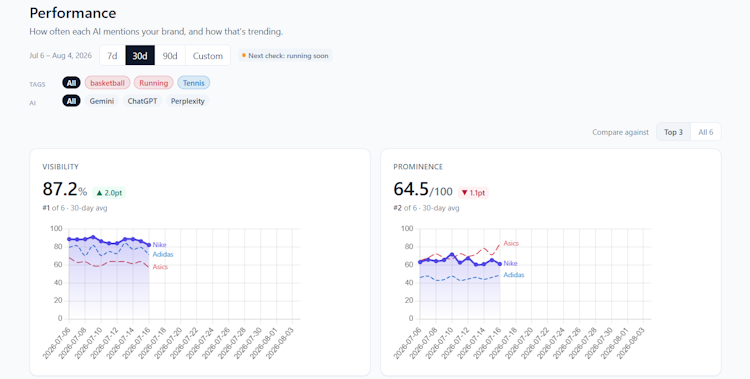Choose the 90d time range
The width and height of the screenshot is (750, 379).
[x=170, y=56]
